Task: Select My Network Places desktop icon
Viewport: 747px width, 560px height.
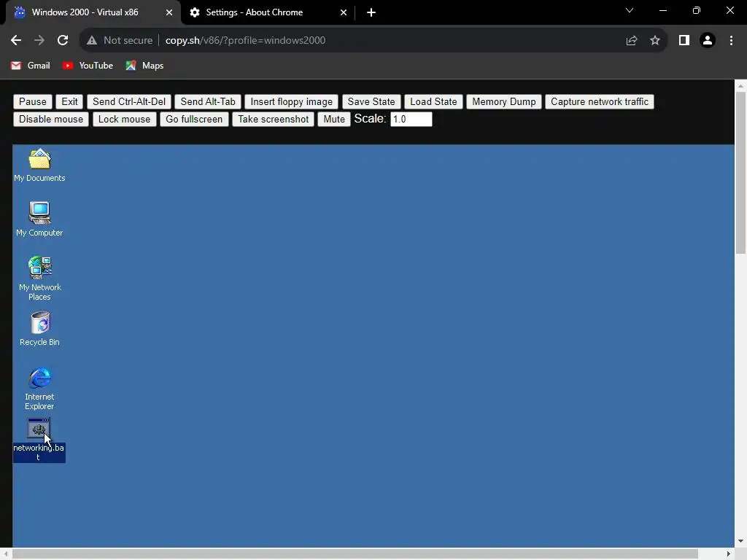Action: coord(39,278)
